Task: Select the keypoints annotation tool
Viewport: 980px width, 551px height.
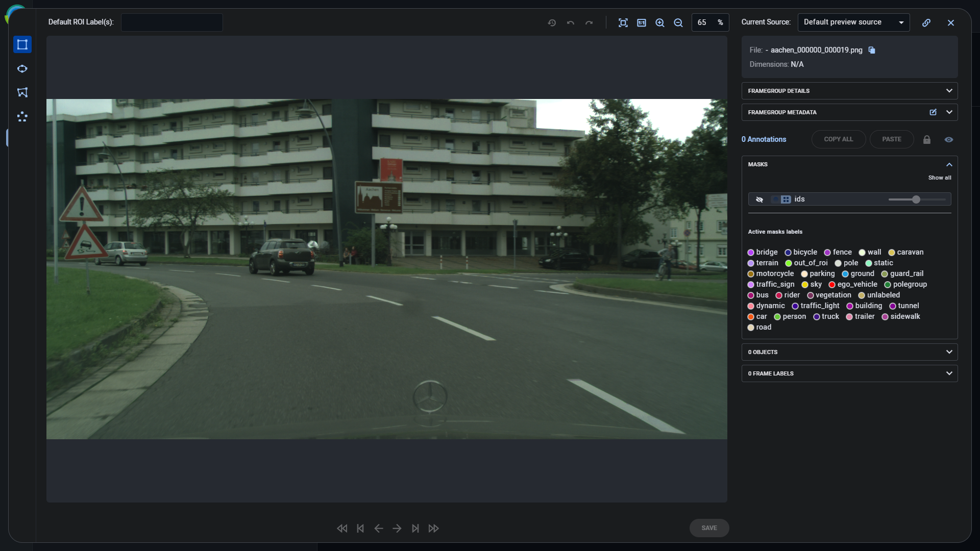Action: (22, 117)
